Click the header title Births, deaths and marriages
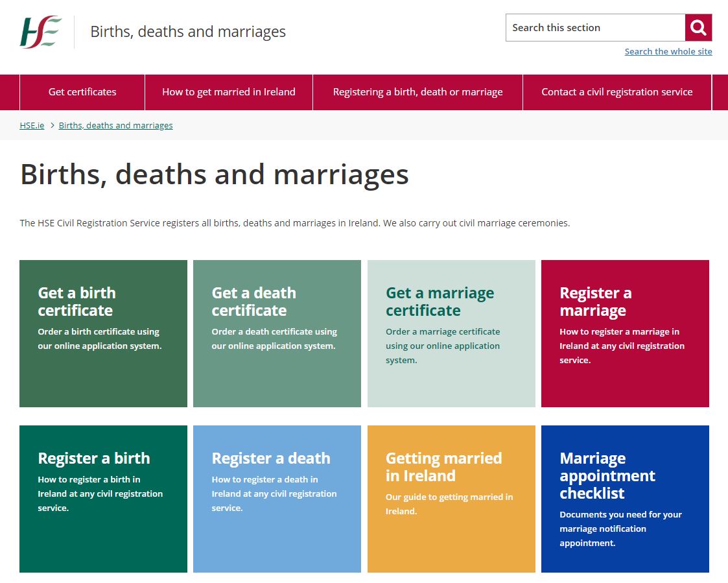728x583 pixels. coord(188,32)
